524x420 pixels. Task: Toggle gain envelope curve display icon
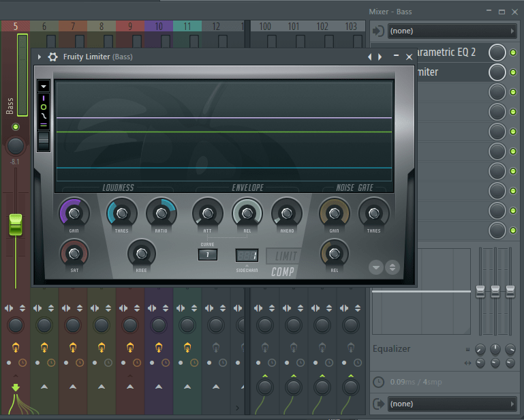(44, 116)
